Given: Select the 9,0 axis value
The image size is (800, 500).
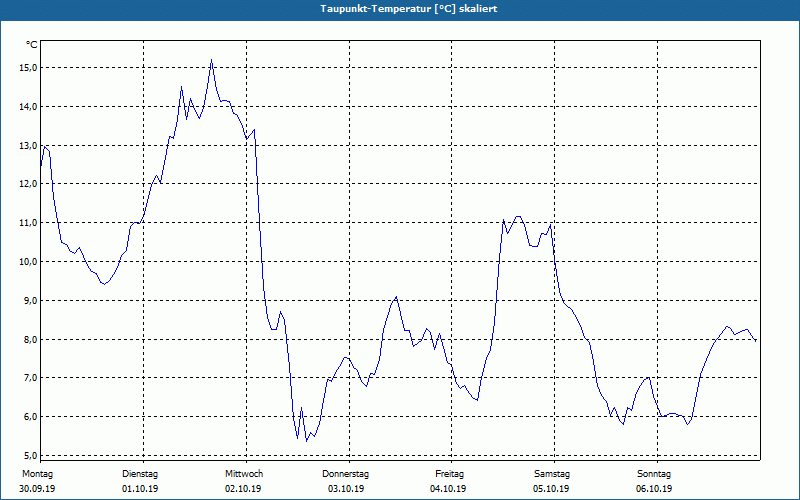Looking at the screenshot, I should [31, 301].
